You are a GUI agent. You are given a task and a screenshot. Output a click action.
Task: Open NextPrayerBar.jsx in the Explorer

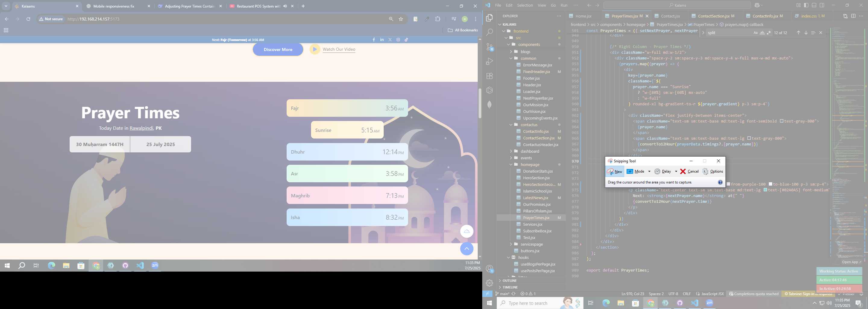tap(538, 98)
